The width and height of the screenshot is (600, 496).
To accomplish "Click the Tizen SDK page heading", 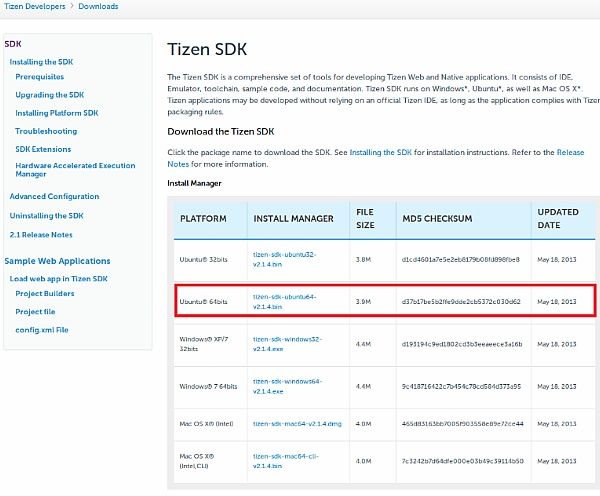I will pyautogui.click(x=207, y=49).
